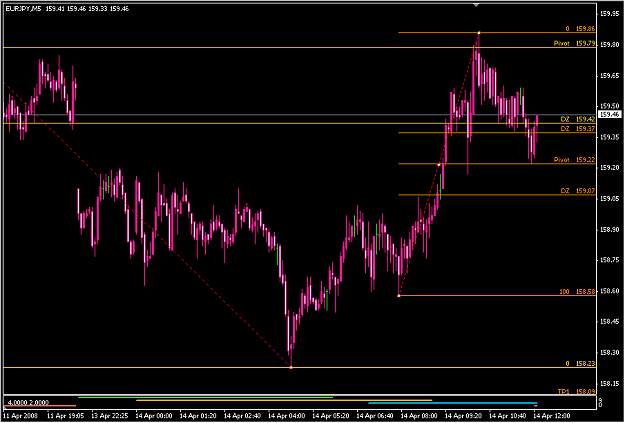This screenshot has height=423, width=625.
Task: Click the 158.60 price scale value
Action: 609,291
